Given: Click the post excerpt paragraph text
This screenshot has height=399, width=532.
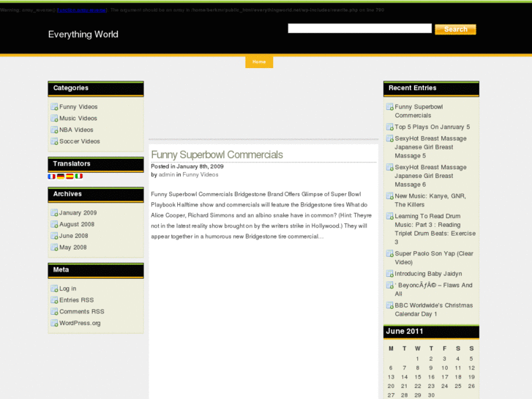Looking at the screenshot, I should click(261, 215).
